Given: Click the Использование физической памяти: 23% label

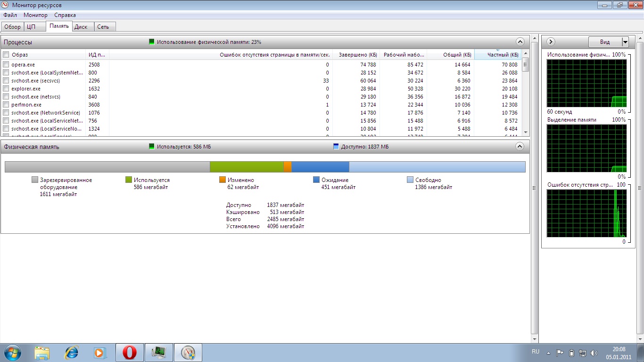Looking at the screenshot, I should click(x=209, y=41).
